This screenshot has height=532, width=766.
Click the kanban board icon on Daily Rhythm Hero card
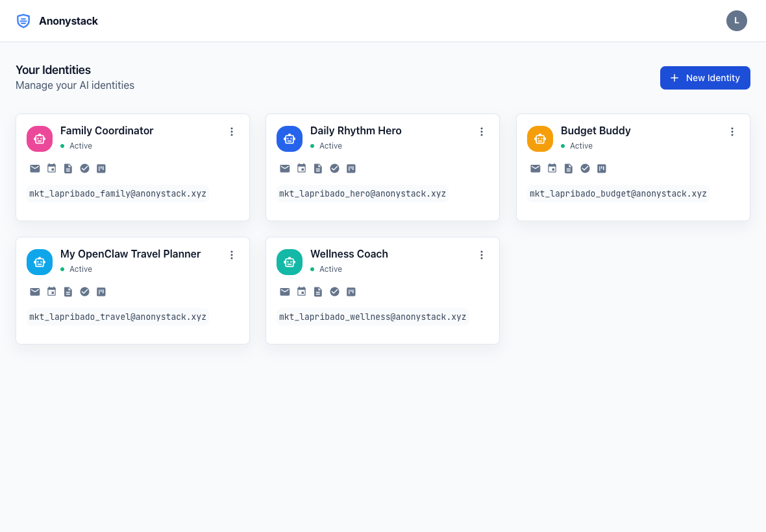pos(351,169)
